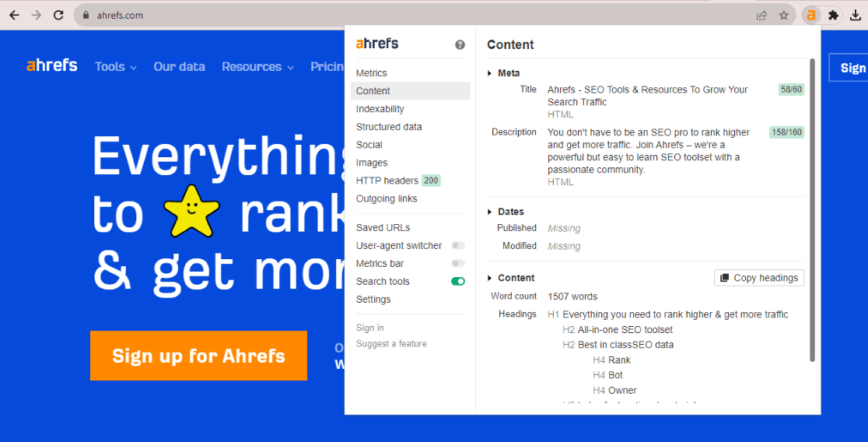Click the browser back arrow
868x442 pixels.
pyautogui.click(x=15, y=16)
